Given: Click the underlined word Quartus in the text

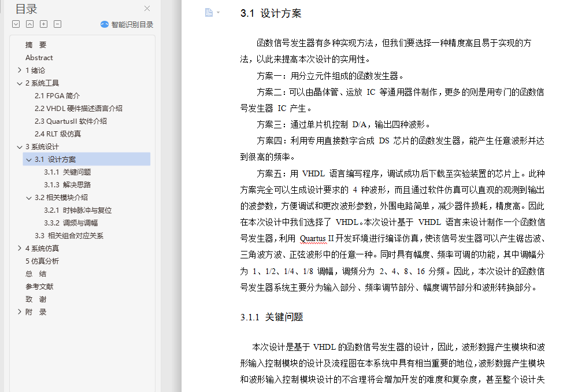Looking at the screenshot, I should click(313, 239).
